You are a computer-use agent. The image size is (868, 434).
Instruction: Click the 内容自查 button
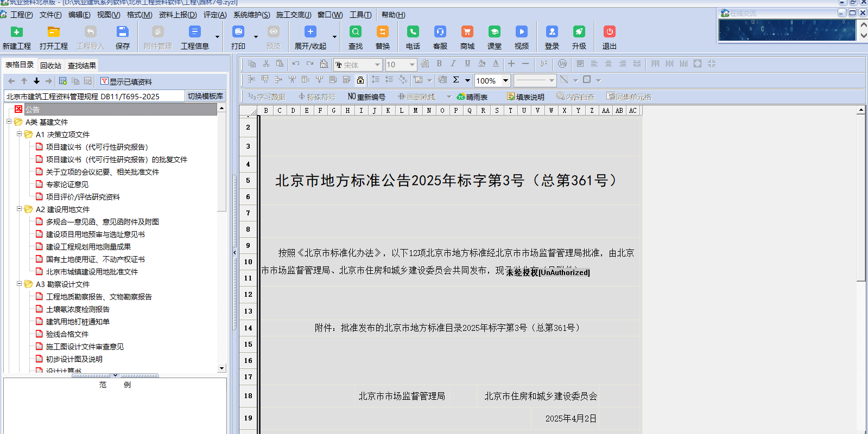575,97
